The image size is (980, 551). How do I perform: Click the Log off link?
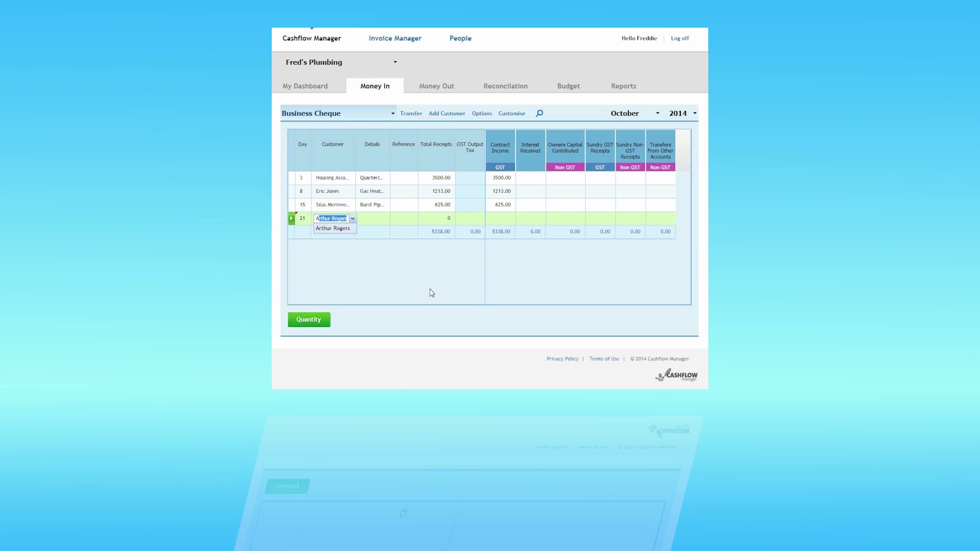pyautogui.click(x=679, y=38)
